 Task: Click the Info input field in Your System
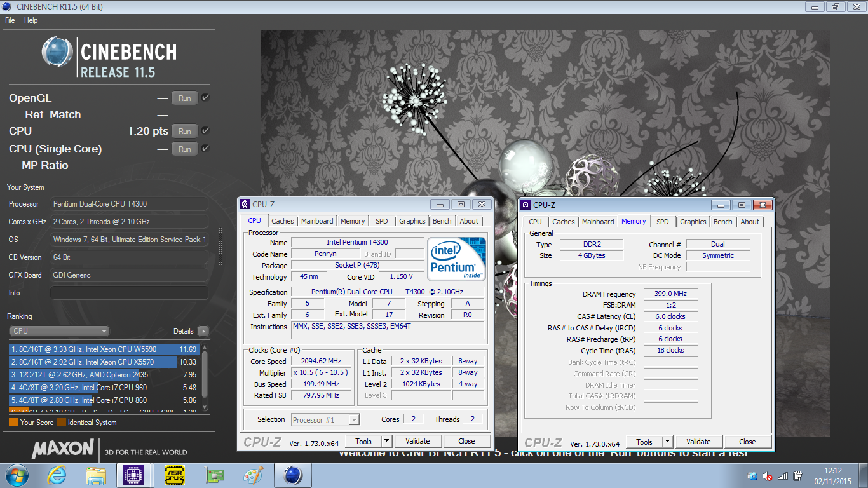129,293
